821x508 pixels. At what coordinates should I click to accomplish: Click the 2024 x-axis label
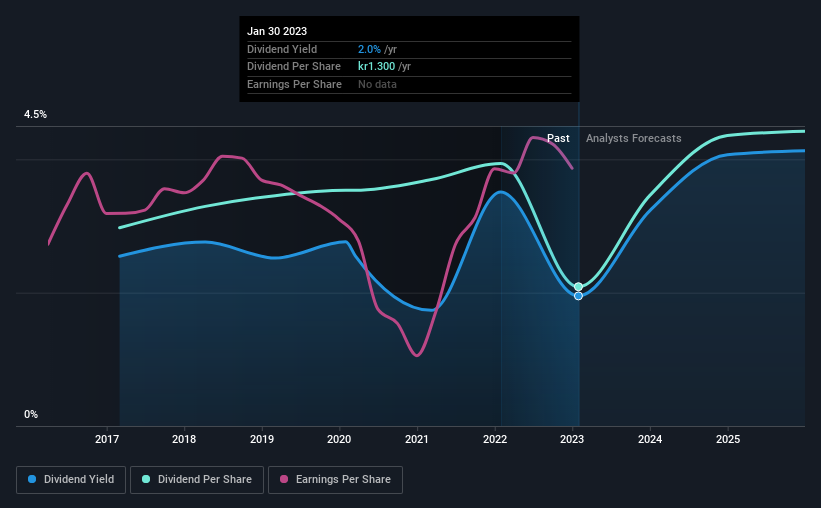(650, 439)
